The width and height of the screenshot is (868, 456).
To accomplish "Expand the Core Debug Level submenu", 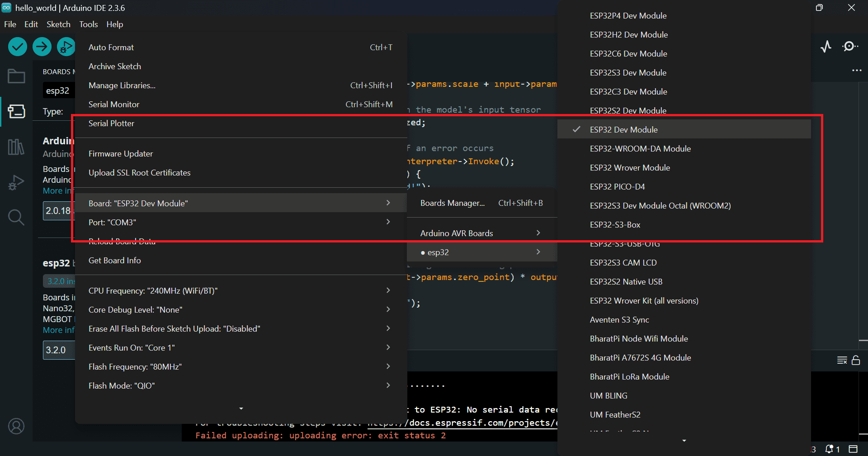I will point(241,309).
